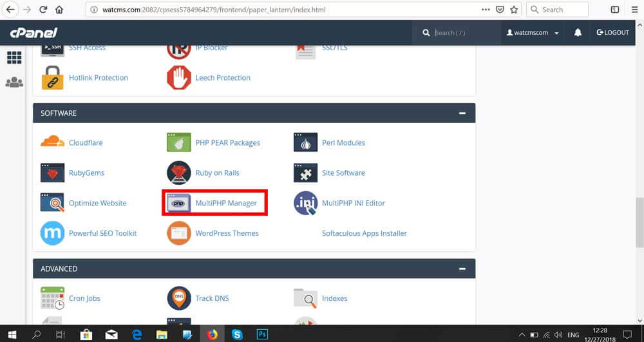Open the Indexes folder icon

[x=305, y=298]
